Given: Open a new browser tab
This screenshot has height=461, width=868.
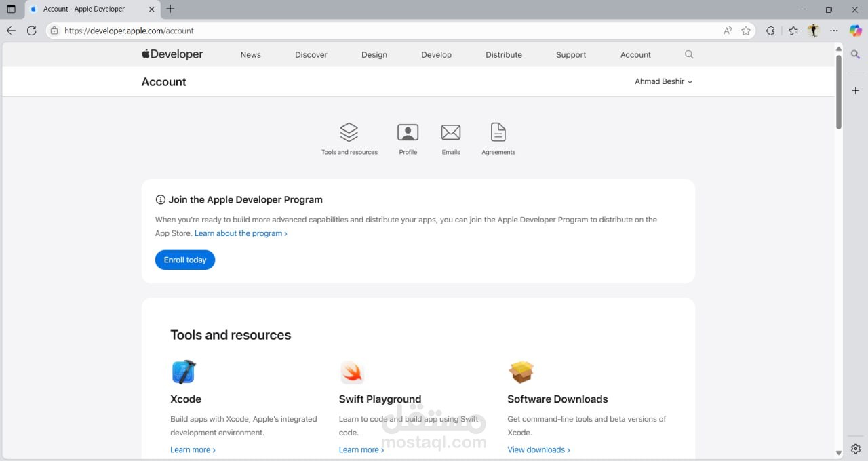Looking at the screenshot, I should click(x=170, y=9).
